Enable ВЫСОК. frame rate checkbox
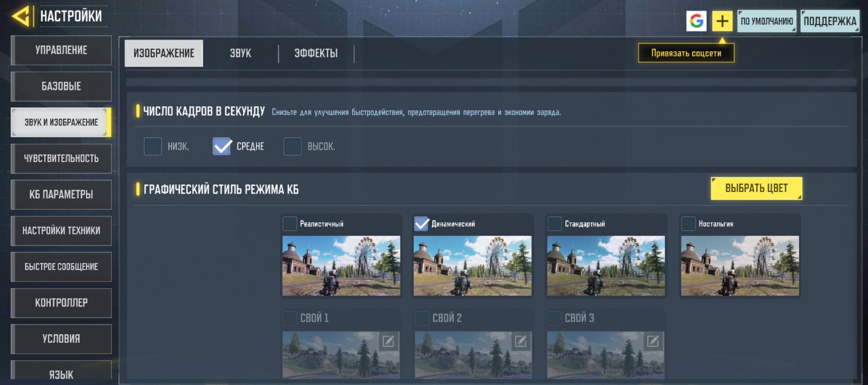 (292, 146)
